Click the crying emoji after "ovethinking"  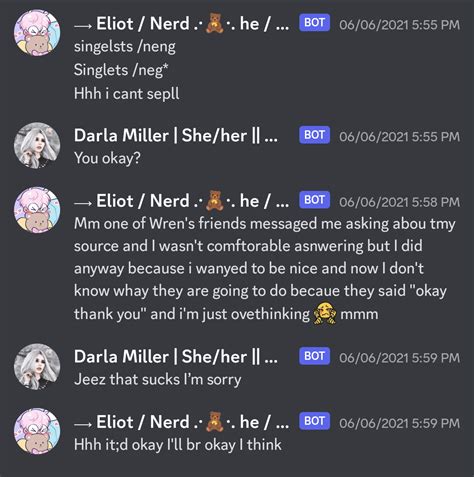click(325, 313)
